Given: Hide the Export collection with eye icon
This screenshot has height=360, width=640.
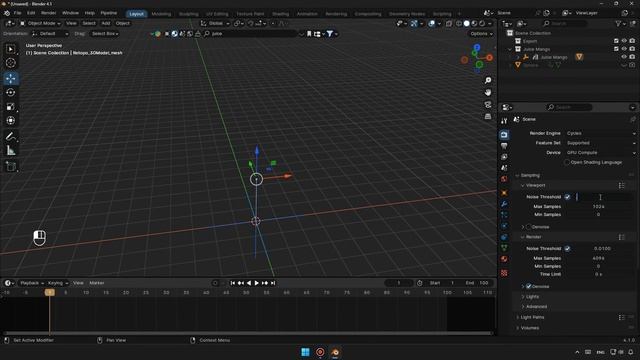Looking at the screenshot, I should pos(624,41).
